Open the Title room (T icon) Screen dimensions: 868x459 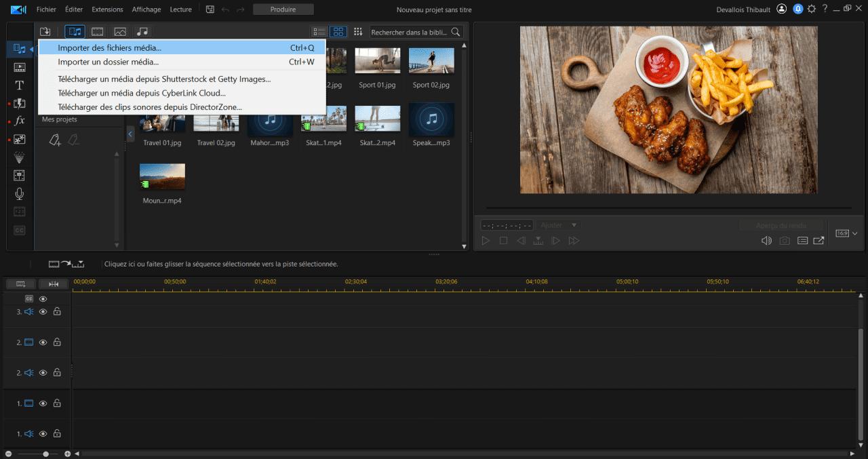(x=20, y=85)
